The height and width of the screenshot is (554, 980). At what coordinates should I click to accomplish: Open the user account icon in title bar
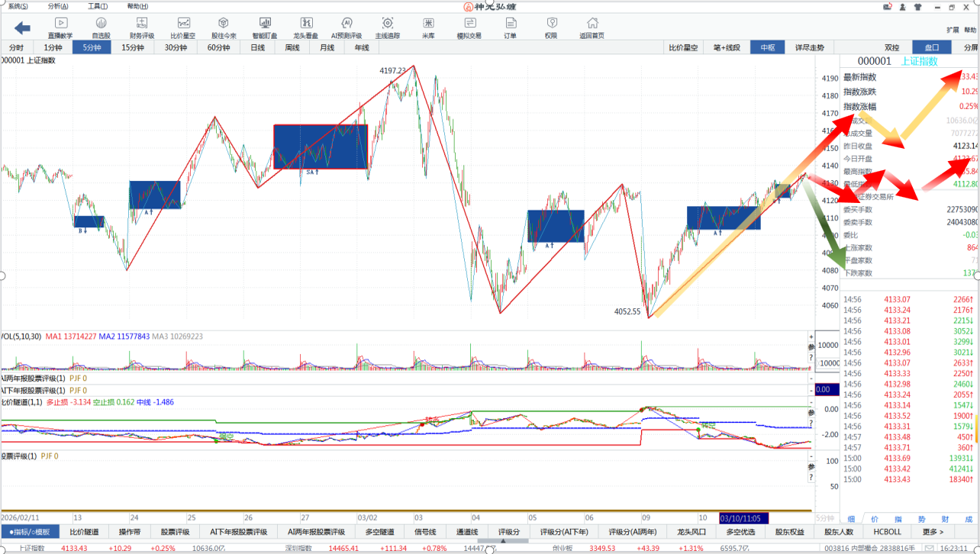[901, 7]
